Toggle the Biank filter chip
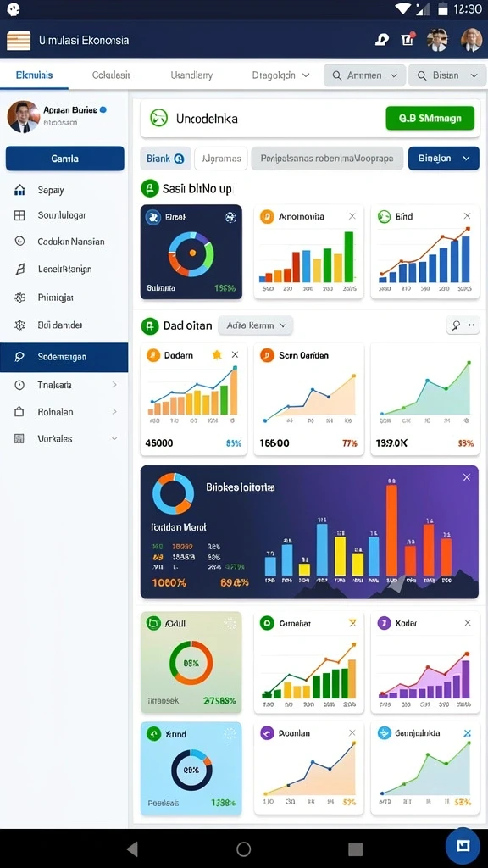Image resolution: width=488 pixels, height=868 pixels. tap(165, 159)
